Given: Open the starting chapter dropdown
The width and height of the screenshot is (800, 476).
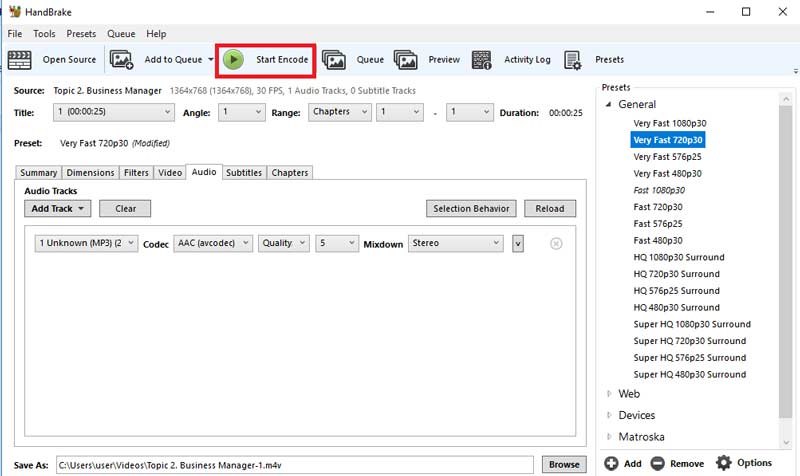Looking at the screenshot, I should [x=400, y=112].
